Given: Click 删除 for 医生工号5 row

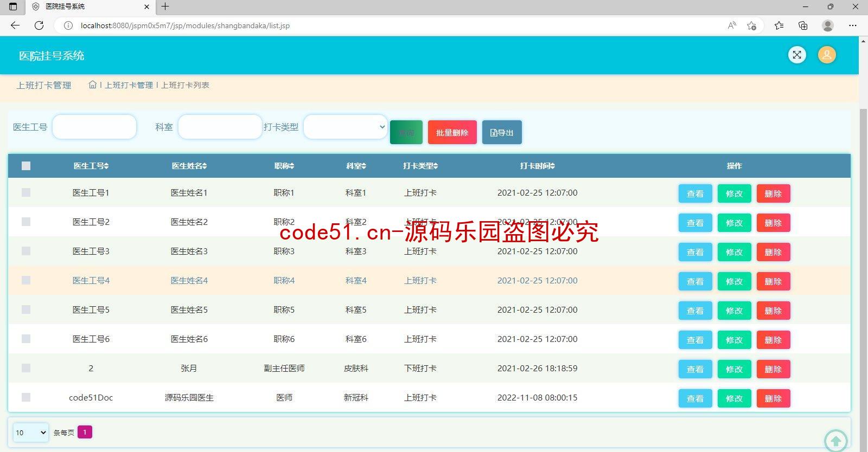Looking at the screenshot, I should tap(774, 311).
